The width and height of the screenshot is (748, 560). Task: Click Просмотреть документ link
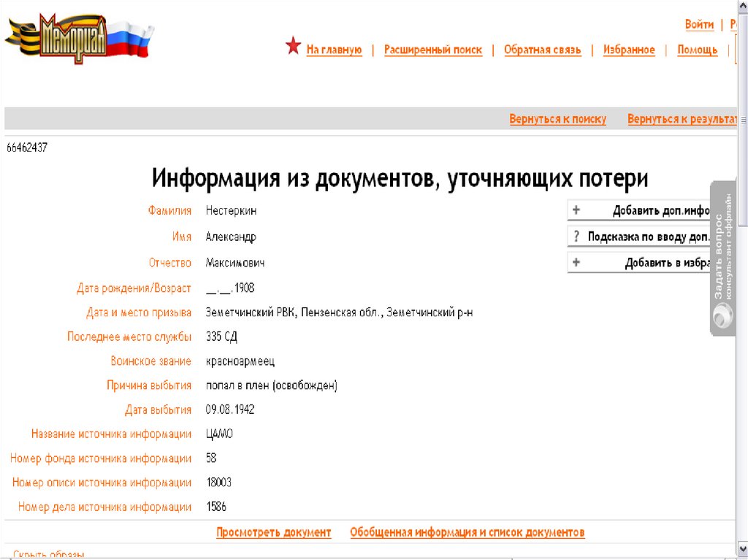point(274,532)
